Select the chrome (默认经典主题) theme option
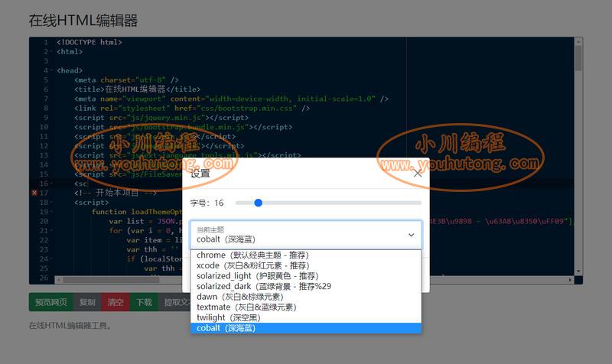 (x=305, y=255)
